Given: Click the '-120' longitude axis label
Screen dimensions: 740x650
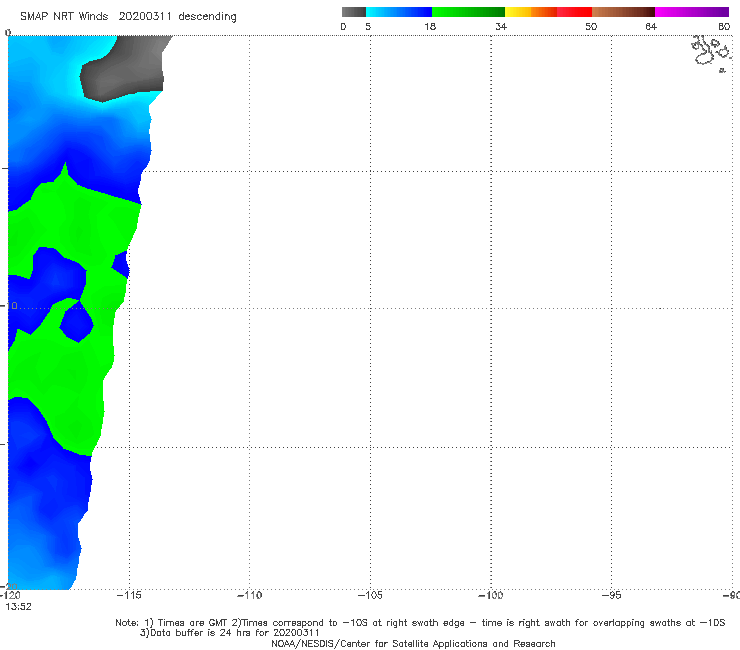Looking at the screenshot, I should coord(10,595).
